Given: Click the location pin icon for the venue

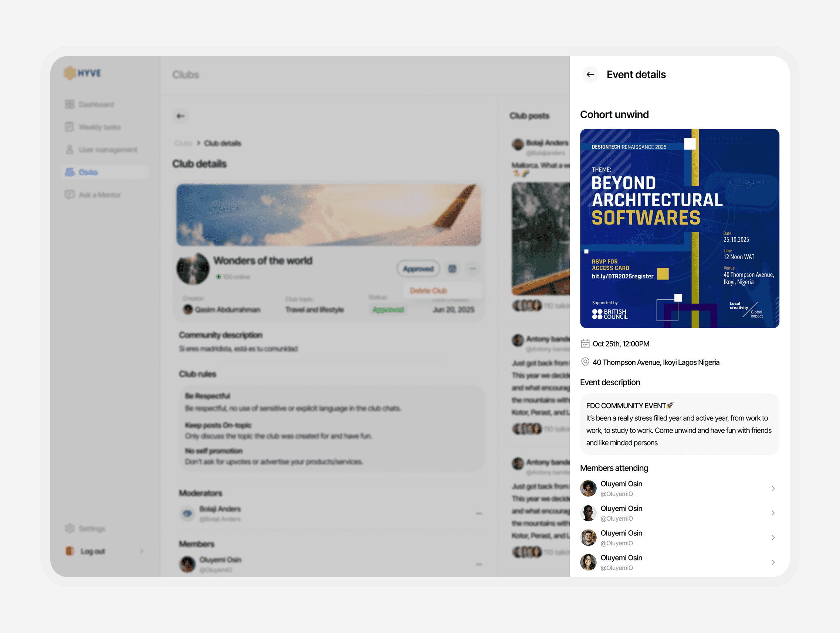Looking at the screenshot, I should 586,362.
